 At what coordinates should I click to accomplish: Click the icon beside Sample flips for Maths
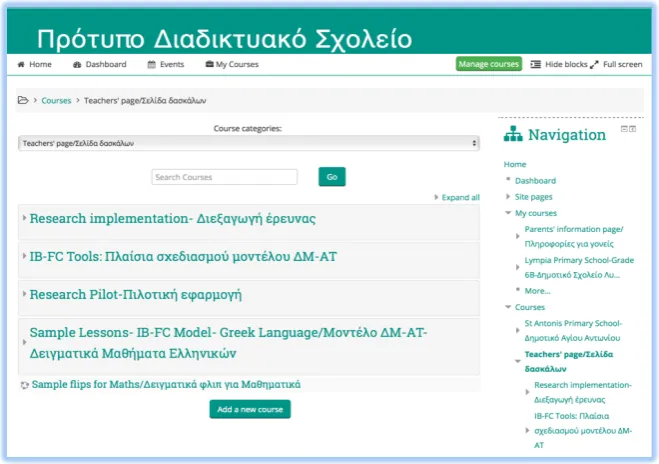[25, 385]
